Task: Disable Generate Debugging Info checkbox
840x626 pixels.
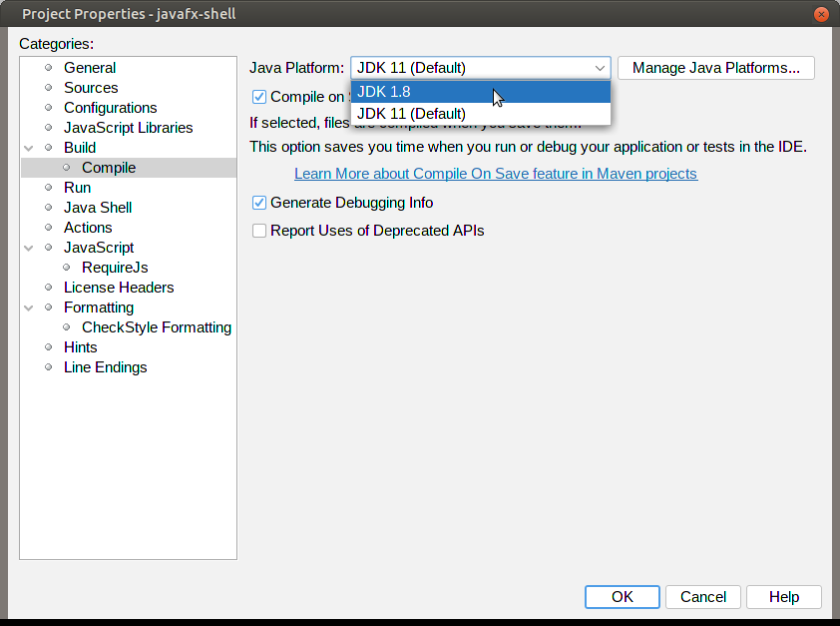Action: click(259, 203)
